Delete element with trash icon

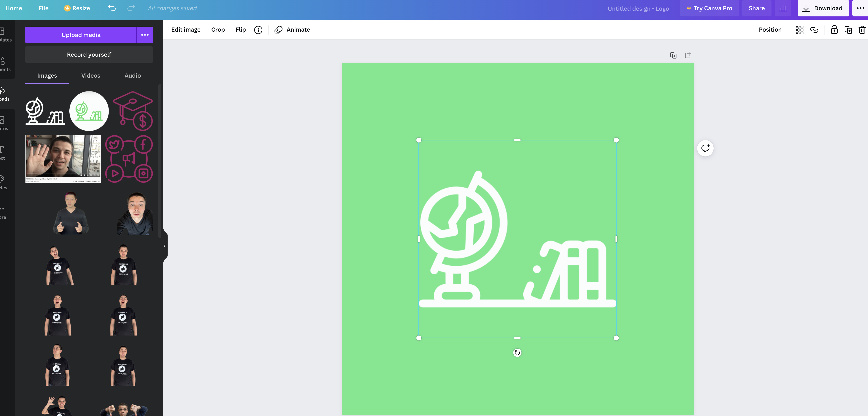tap(862, 30)
